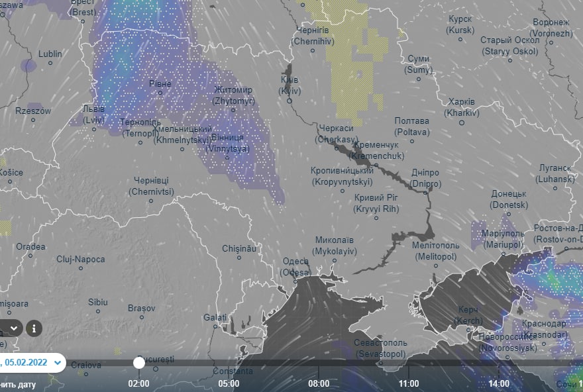The height and width of the screenshot is (392, 583).
Task: Expand the dark layer selector chevron
Action: (x=13, y=328)
